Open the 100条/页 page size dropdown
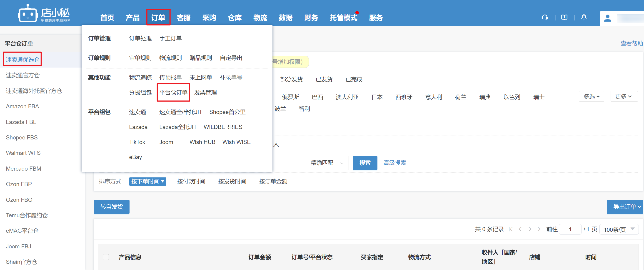The width and height of the screenshot is (644, 270). click(619, 229)
